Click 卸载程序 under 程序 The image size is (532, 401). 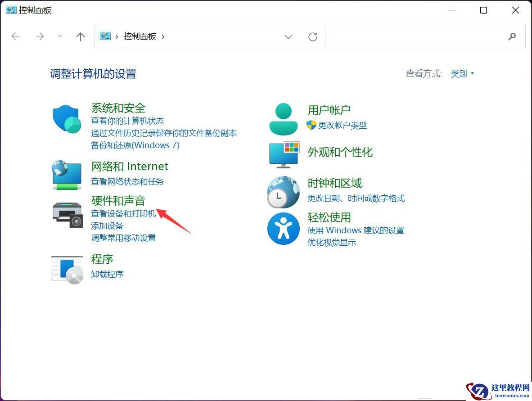107,274
